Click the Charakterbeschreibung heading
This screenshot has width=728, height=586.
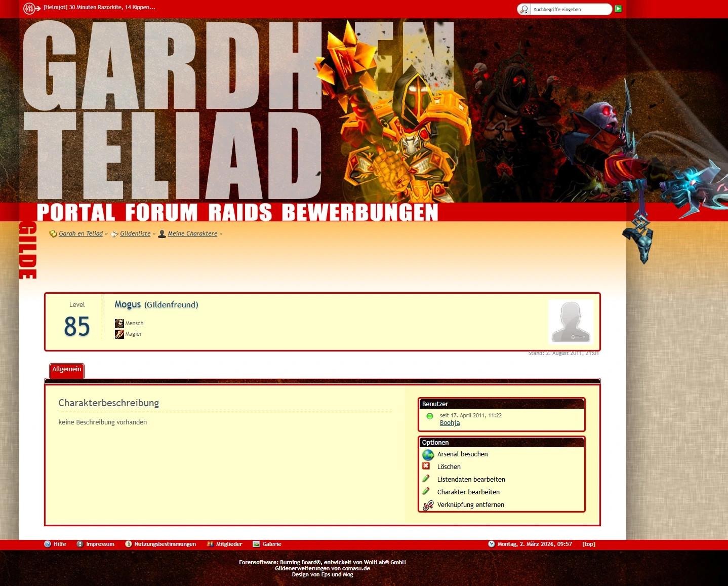coord(108,403)
